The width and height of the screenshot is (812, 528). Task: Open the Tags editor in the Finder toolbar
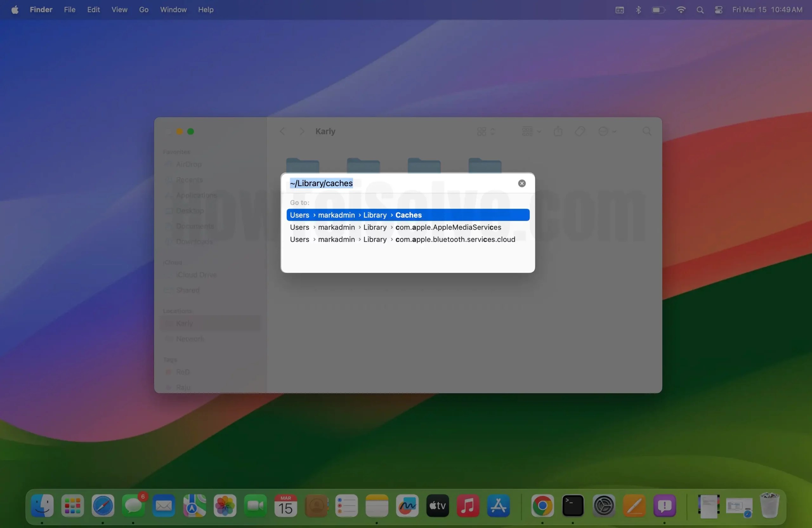(x=580, y=131)
